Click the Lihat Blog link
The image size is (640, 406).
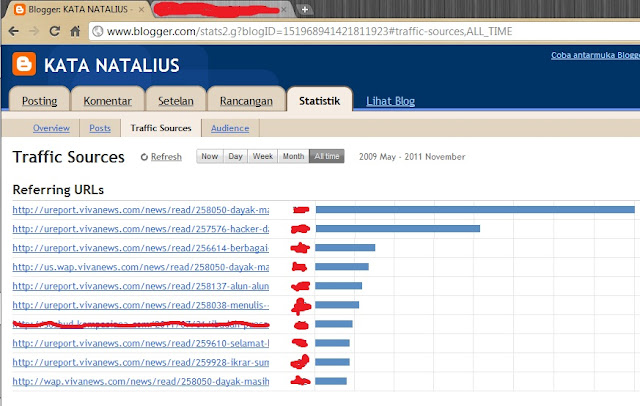[391, 101]
